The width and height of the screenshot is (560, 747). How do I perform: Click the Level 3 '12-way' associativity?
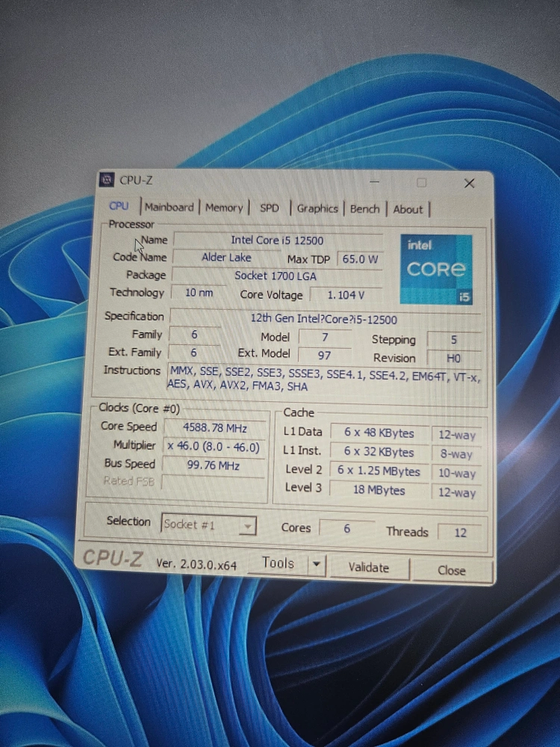click(456, 492)
